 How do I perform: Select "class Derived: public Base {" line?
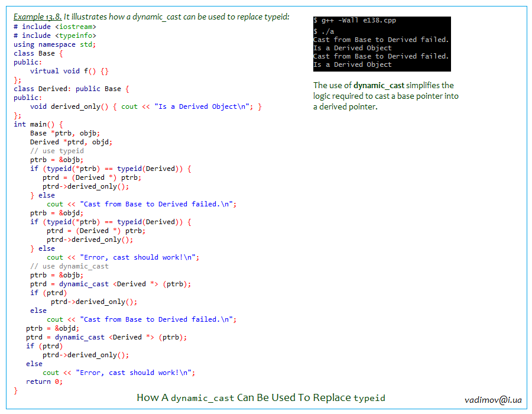(72, 89)
